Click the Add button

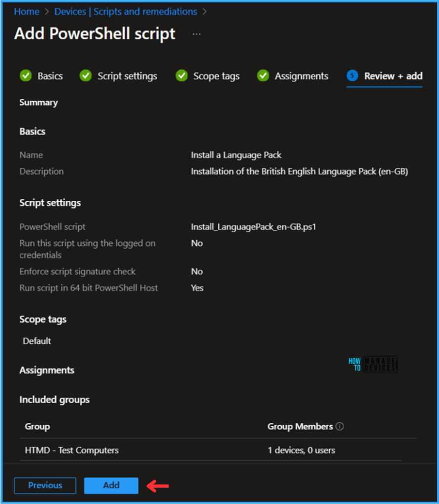coord(111,485)
